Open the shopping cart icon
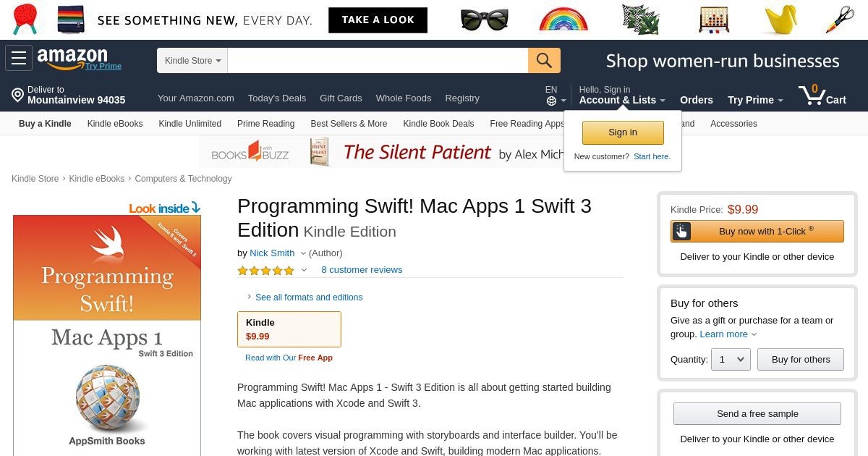 812,94
